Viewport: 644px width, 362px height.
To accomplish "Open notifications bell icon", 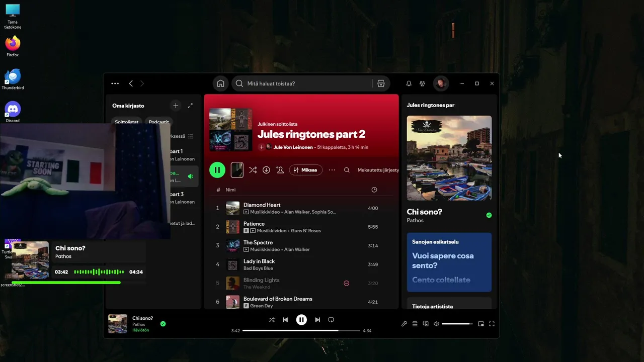I will [409, 83].
